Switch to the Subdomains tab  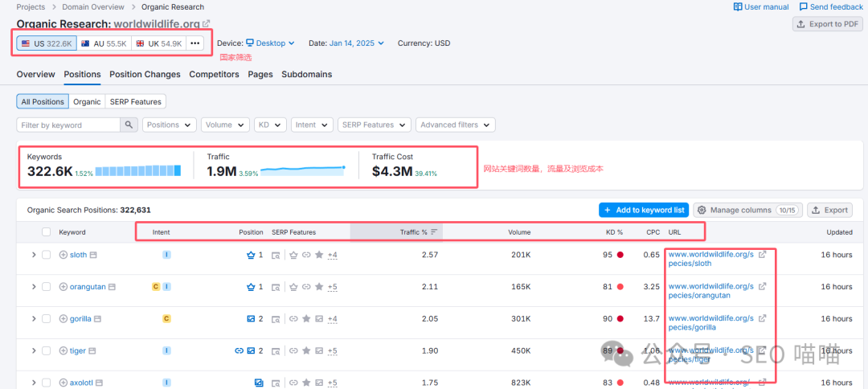[307, 74]
